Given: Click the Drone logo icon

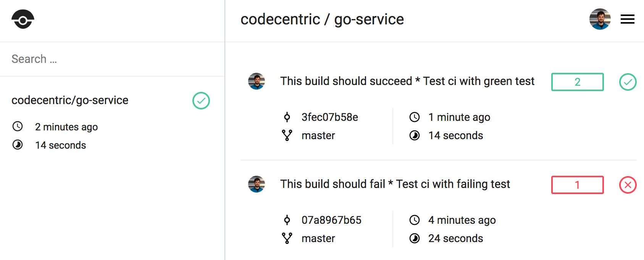Looking at the screenshot, I should tap(23, 19).
